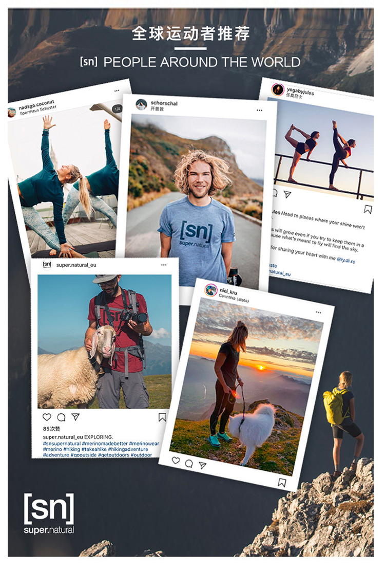
Task: Open nadzge.coconut profile name
Action: [36, 105]
